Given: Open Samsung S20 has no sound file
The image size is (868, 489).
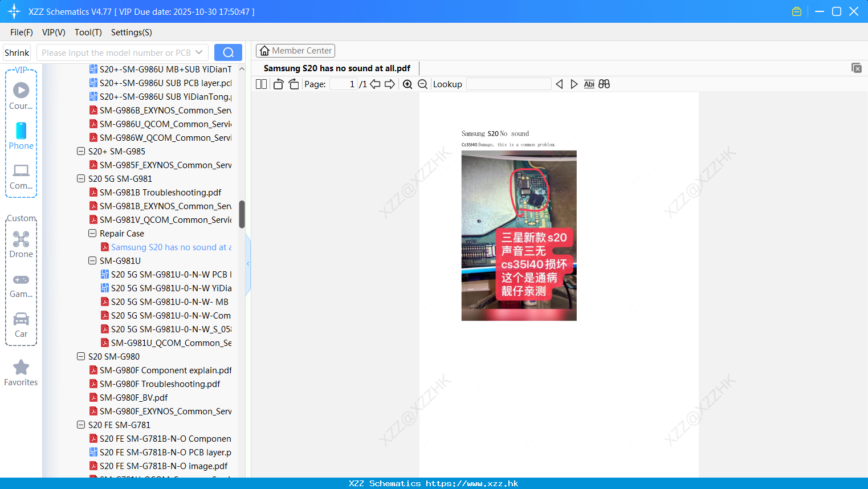Looking at the screenshot, I should point(166,247).
